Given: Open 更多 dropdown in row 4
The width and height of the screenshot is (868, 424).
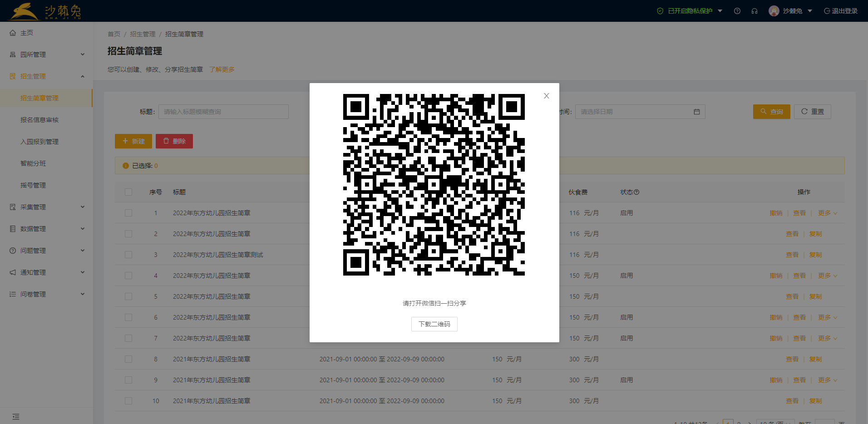Looking at the screenshot, I should pyautogui.click(x=828, y=276).
